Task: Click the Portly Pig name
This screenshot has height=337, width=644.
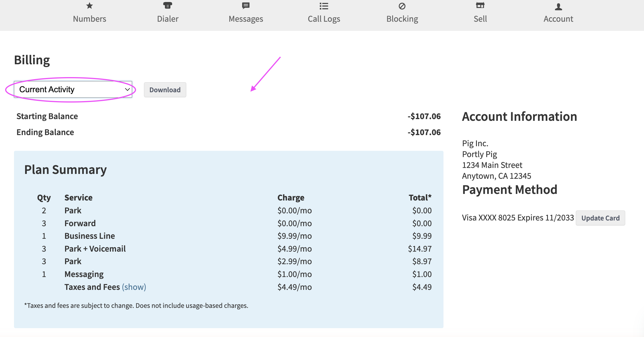Action: click(479, 154)
